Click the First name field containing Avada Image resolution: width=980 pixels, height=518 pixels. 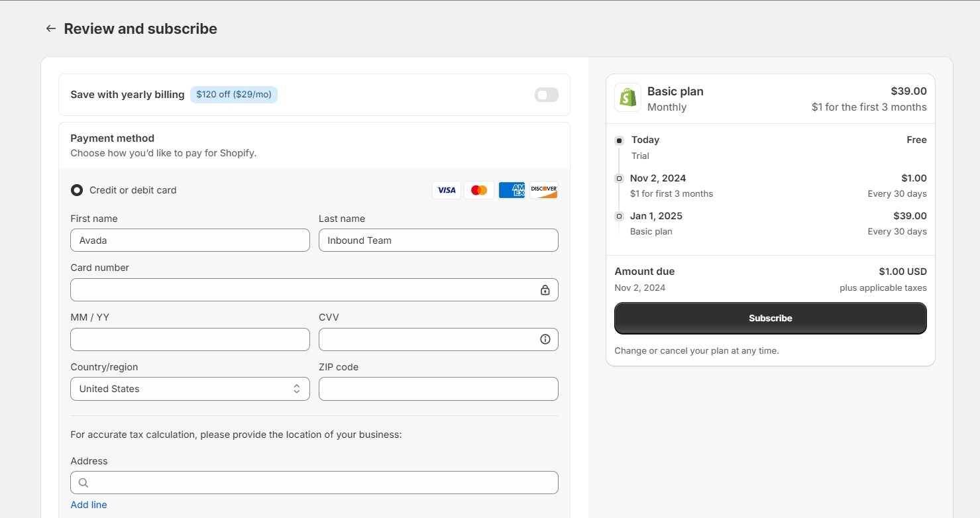pos(190,240)
